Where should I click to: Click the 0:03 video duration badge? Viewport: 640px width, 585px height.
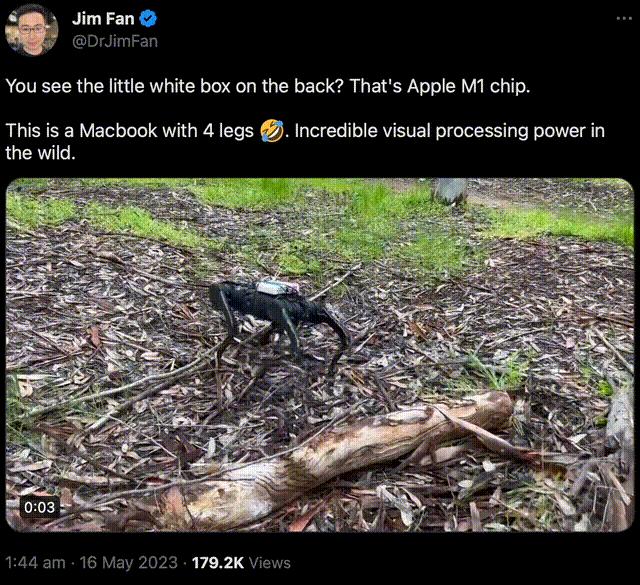(x=40, y=507)
